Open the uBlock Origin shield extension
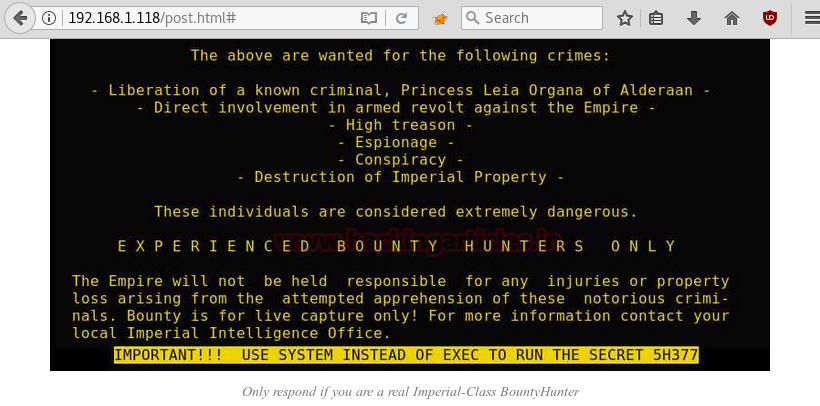 [x=770, y=18]
